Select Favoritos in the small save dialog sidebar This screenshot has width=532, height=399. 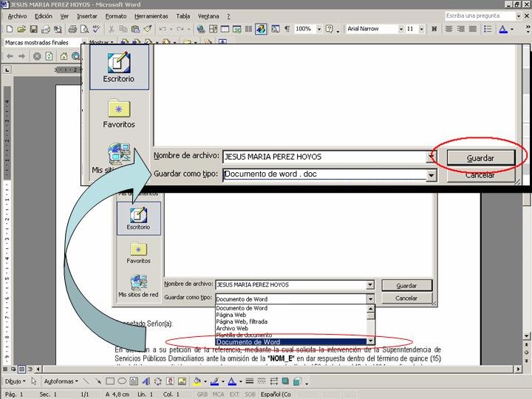coord(138,253)
